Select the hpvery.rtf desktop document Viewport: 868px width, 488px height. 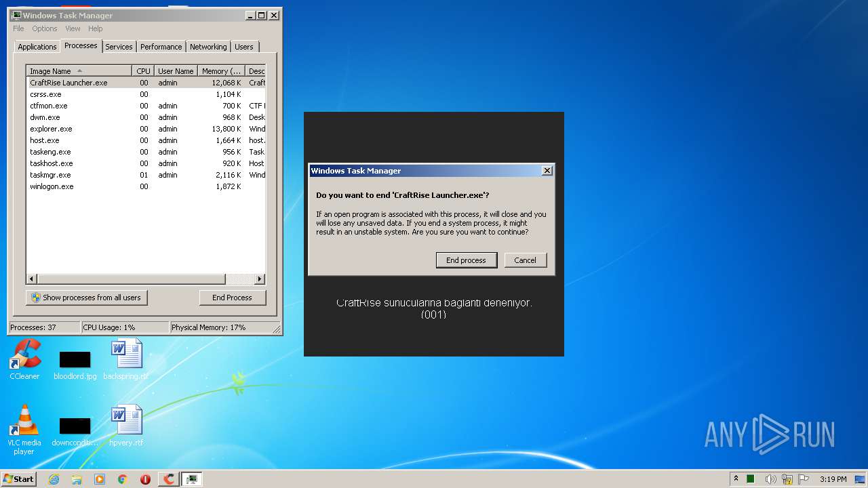(126, 426)
